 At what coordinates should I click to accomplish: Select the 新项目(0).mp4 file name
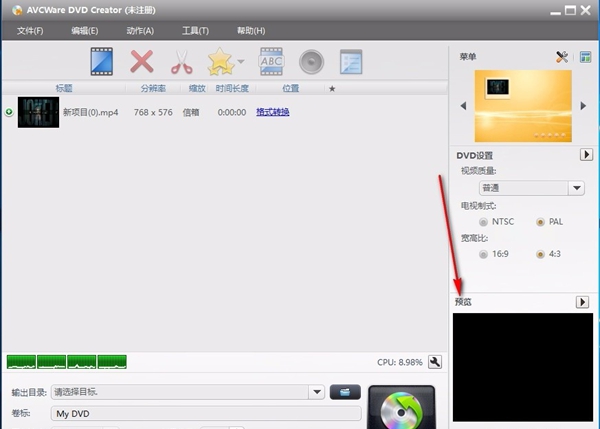91,113
